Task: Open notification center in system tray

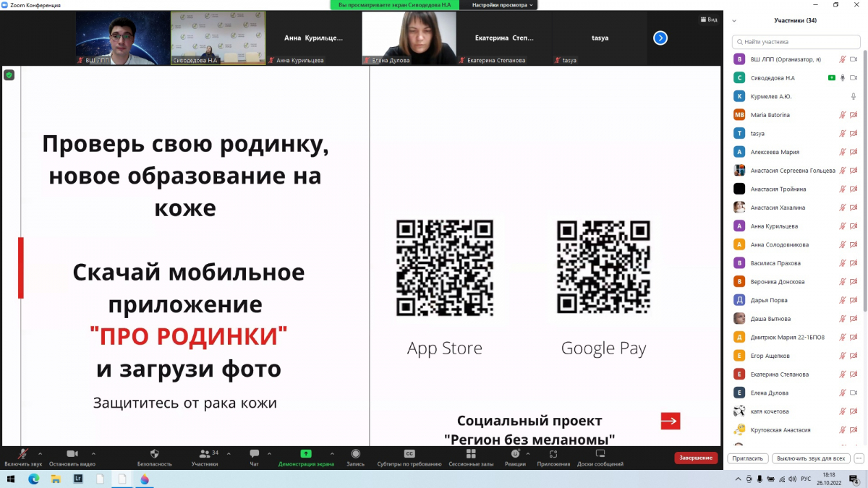Action: tap(855, 479)
